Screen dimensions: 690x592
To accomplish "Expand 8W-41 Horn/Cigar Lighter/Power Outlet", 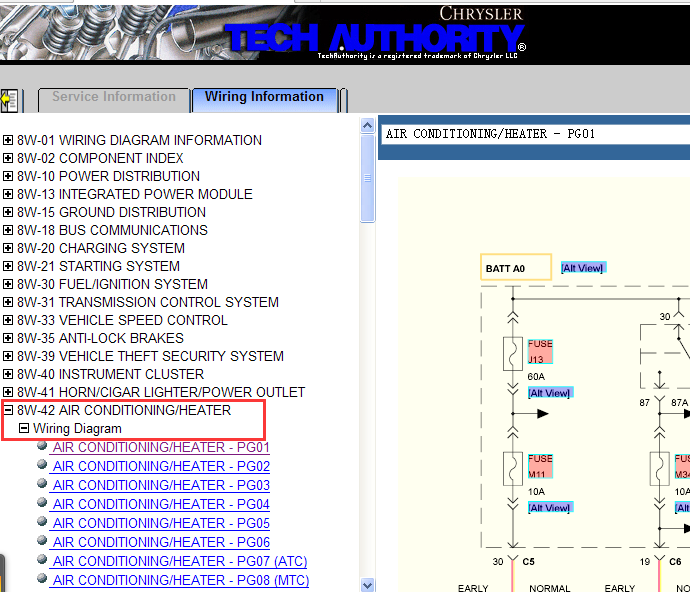I will (x=7, y=392).
